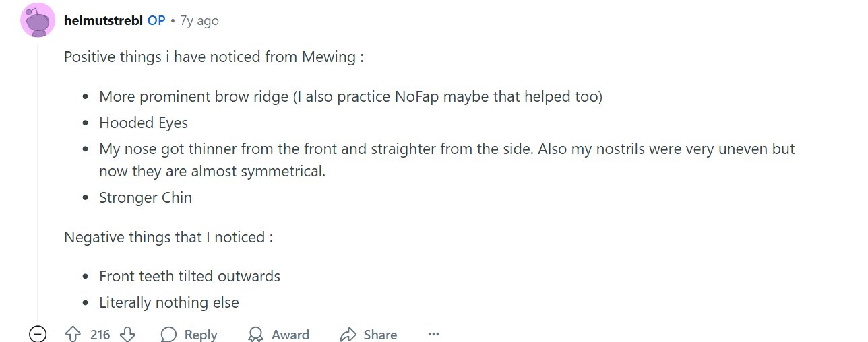868x342 pixels.
Task: Click the 216 vote count
Action: tap(100, 335)
